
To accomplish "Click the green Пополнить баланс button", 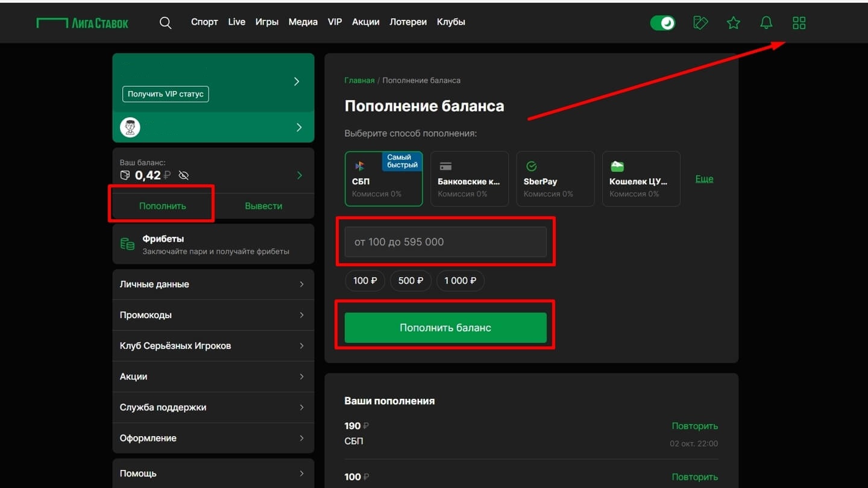I will 445,328.
